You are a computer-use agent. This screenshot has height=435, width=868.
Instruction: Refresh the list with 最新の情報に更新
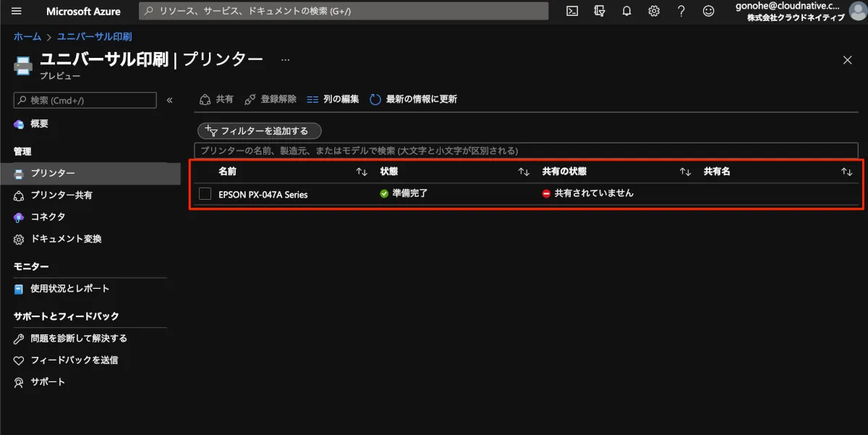pos(414,99)
